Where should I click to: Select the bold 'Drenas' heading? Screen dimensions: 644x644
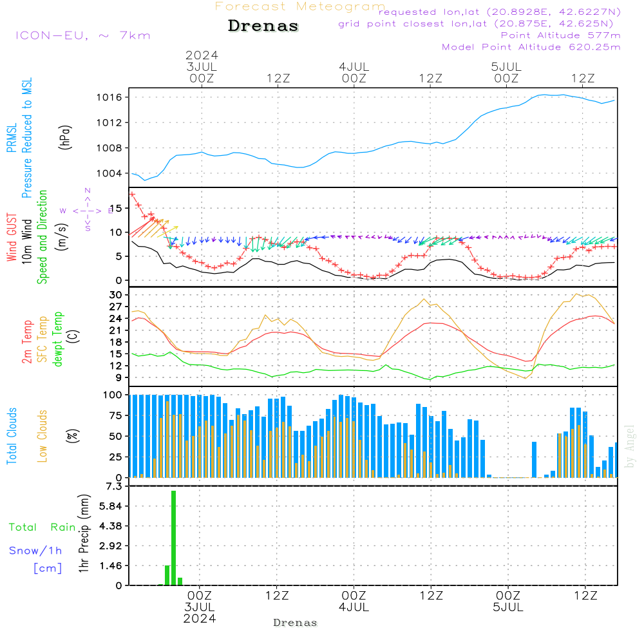(x=263, y=26)
